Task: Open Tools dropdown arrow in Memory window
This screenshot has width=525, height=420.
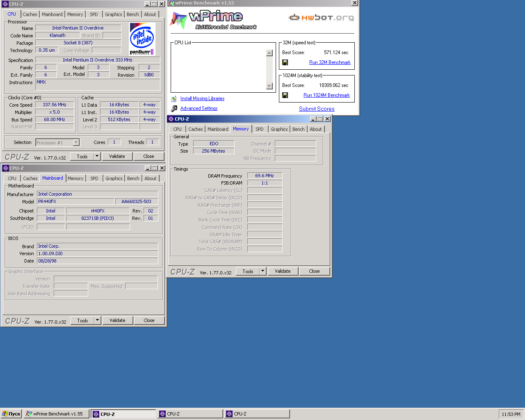Action: tap(263, 271)
